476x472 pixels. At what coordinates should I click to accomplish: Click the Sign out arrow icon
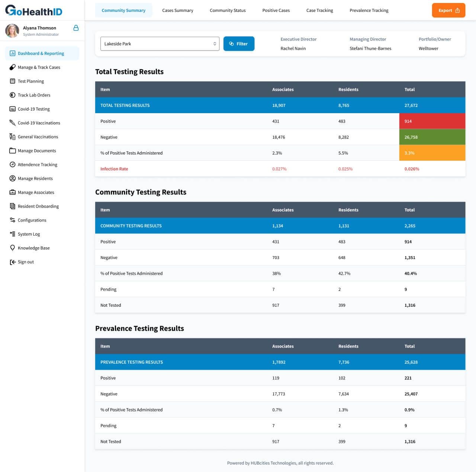click(x=12, y=262)
